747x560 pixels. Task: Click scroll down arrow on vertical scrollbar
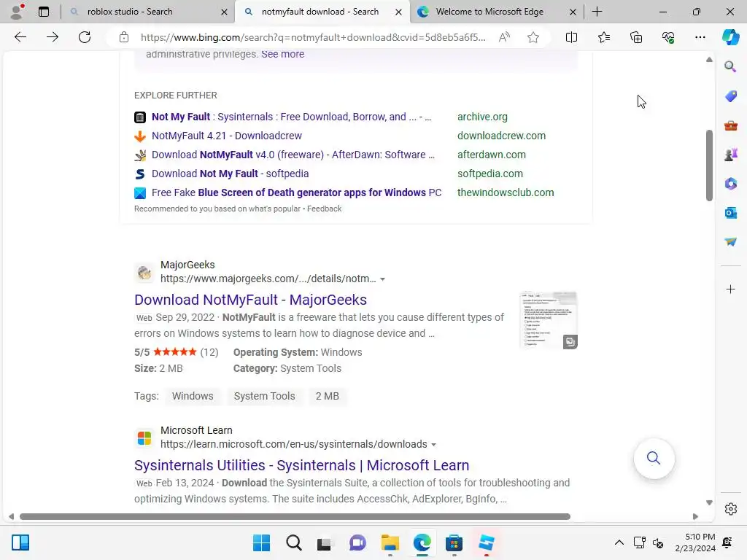709,502
